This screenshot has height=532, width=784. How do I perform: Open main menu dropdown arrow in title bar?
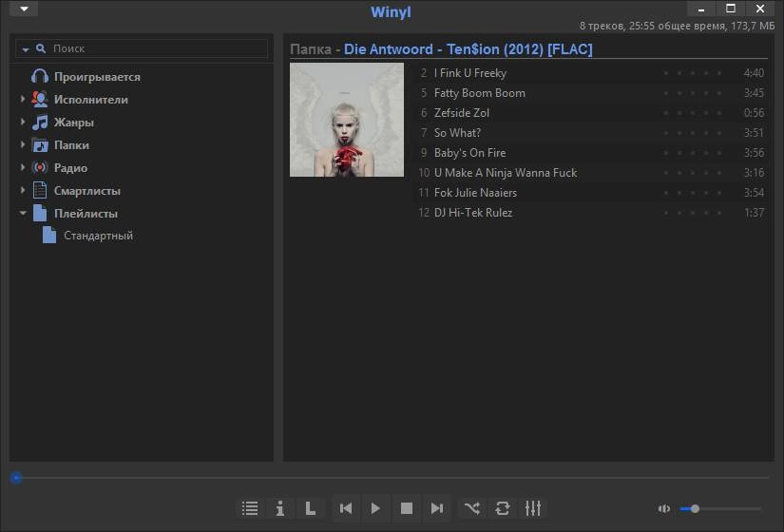click(24, 9)
